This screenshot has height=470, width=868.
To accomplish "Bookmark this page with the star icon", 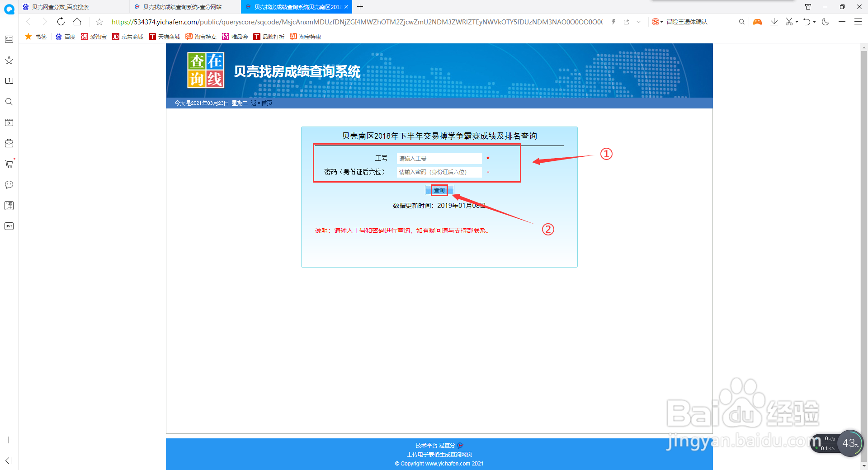I will pos(99,22).
